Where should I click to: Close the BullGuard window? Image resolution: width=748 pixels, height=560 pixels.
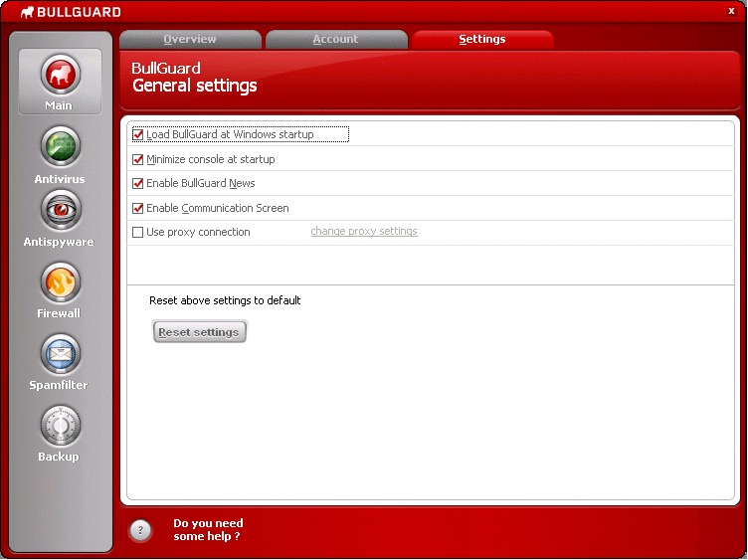coord(731,11)
